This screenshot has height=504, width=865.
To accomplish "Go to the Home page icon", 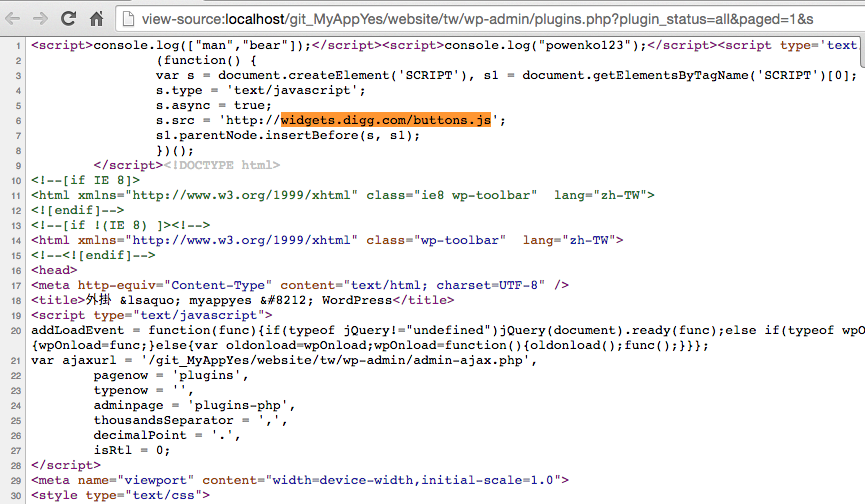I will tap(97, 19).
